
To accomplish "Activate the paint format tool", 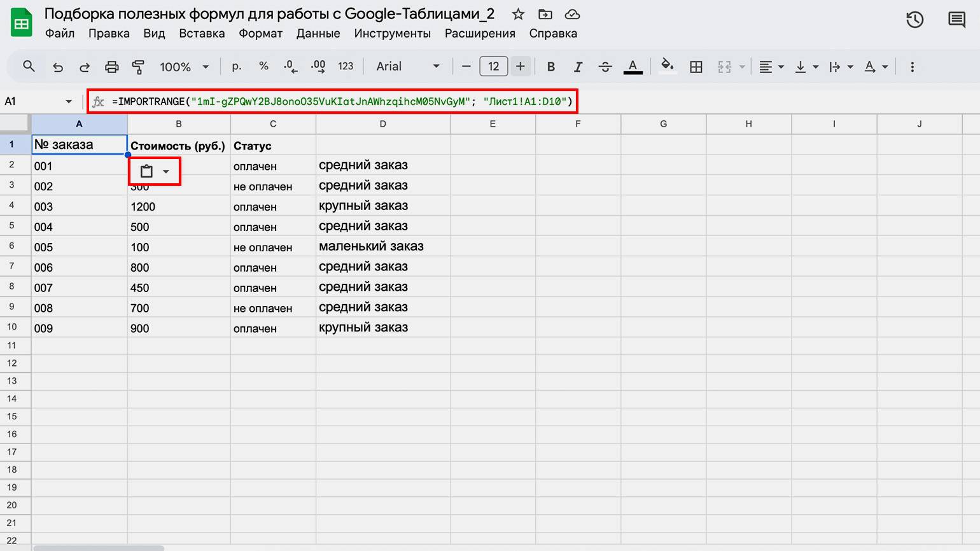I will 138,67.
